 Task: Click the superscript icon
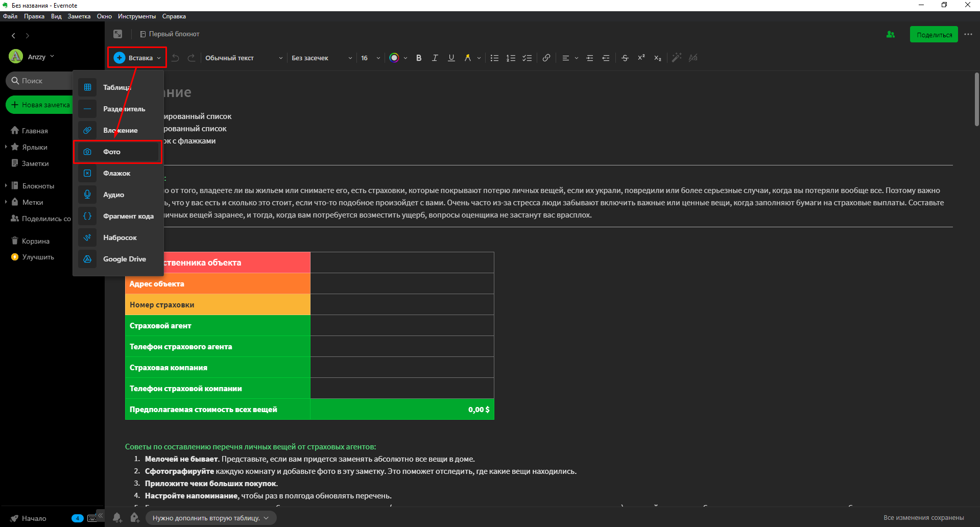point(641,58)
